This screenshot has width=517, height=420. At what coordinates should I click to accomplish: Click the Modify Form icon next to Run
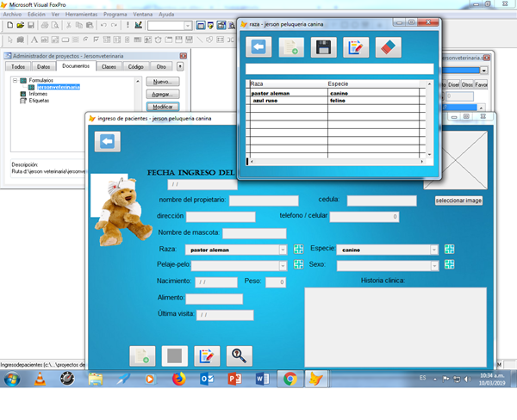click(138, 25)
